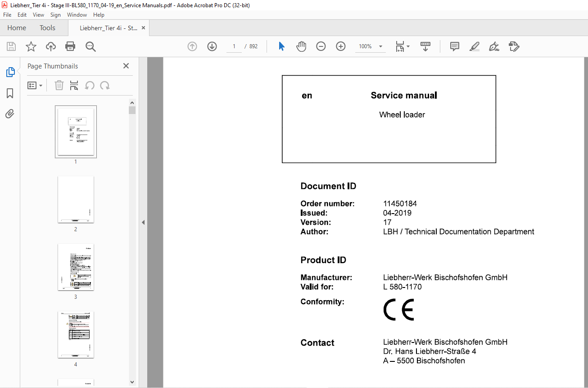Zoom in with plus button

[x=341, y=46]
